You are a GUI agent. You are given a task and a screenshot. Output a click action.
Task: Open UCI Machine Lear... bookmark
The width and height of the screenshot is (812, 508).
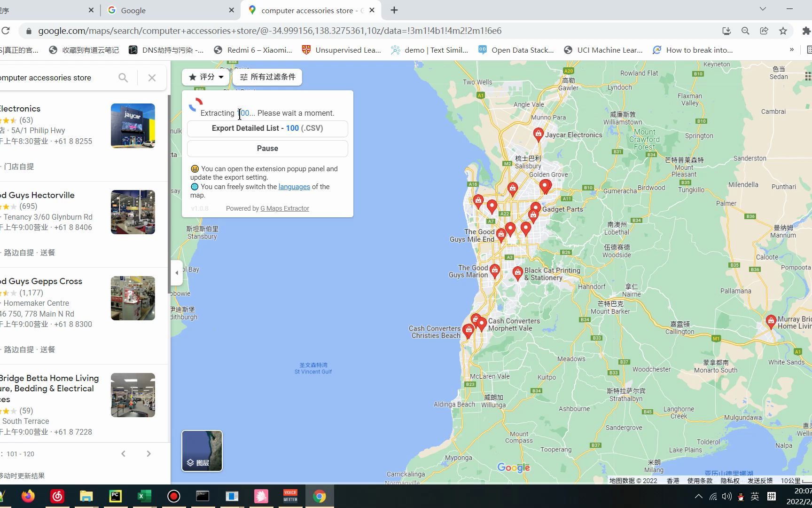tap(603, 50)
